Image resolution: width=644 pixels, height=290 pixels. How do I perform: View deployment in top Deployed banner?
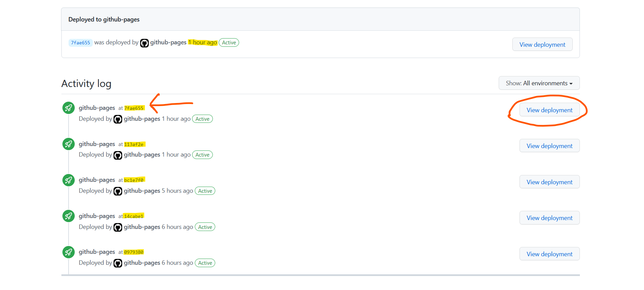[542, 44]
